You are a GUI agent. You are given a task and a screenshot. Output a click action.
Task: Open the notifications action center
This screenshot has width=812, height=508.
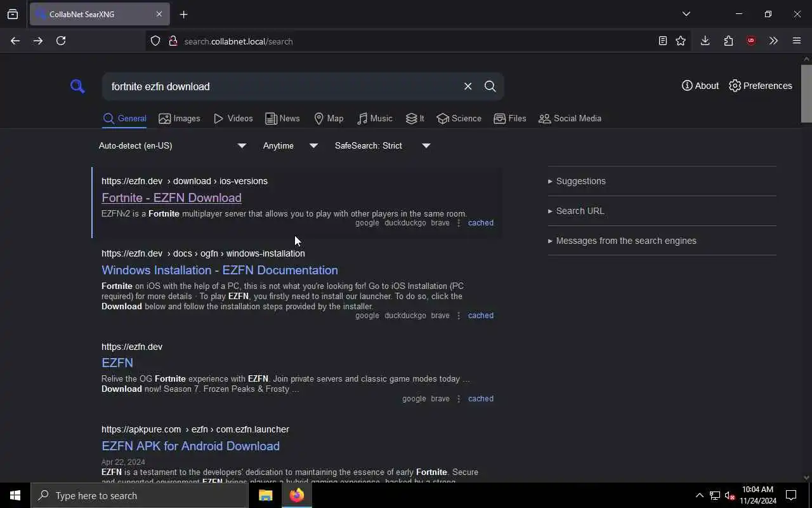click(x=791, y=495)
